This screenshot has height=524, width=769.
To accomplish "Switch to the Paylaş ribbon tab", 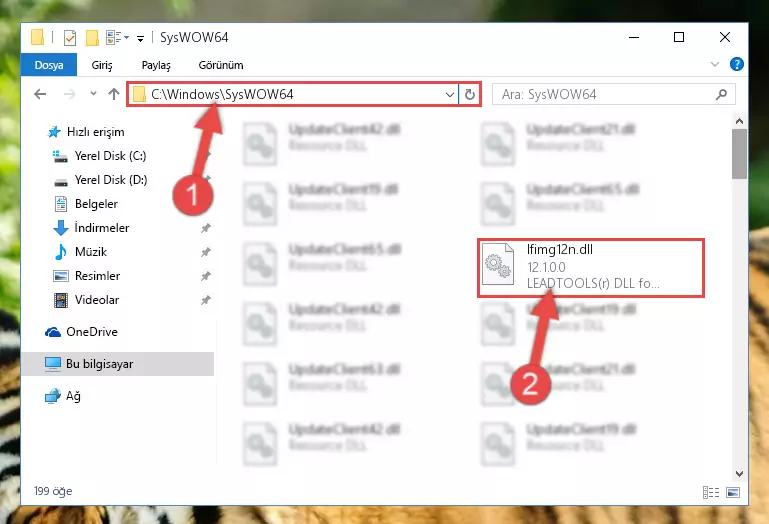I will (156, 65).
